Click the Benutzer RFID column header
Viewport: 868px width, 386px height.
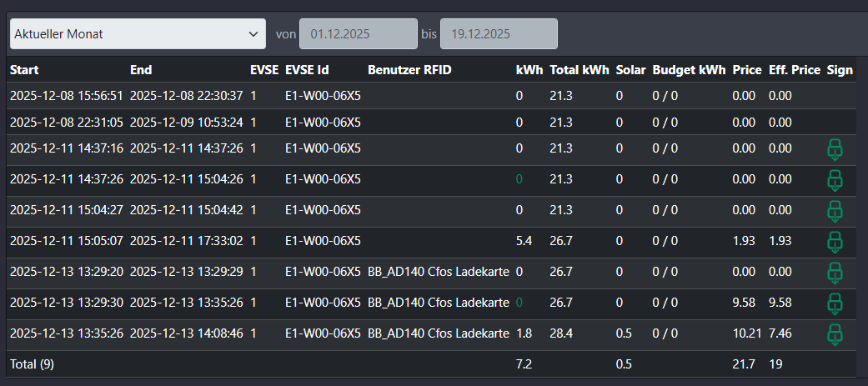(409, 70)
